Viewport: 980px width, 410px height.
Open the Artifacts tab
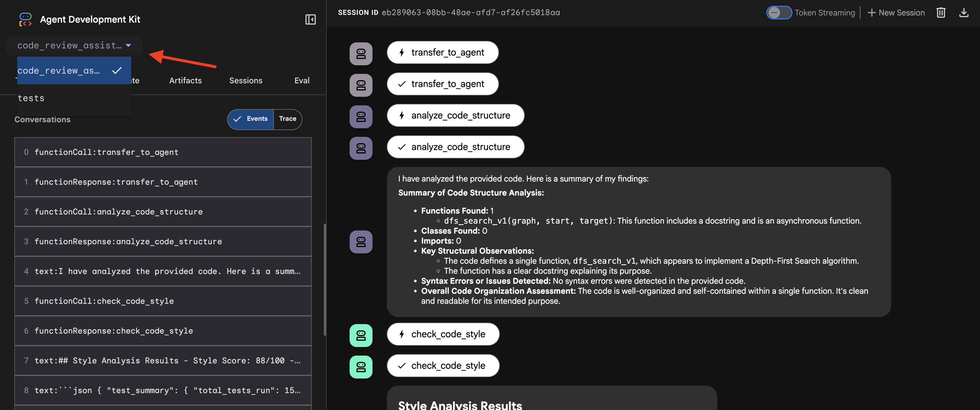pyautogui.click(x=185, y=80)
